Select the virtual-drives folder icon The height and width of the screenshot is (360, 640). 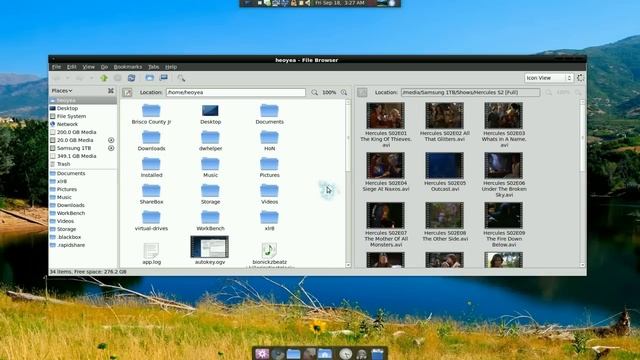click(x=151, y=217)
